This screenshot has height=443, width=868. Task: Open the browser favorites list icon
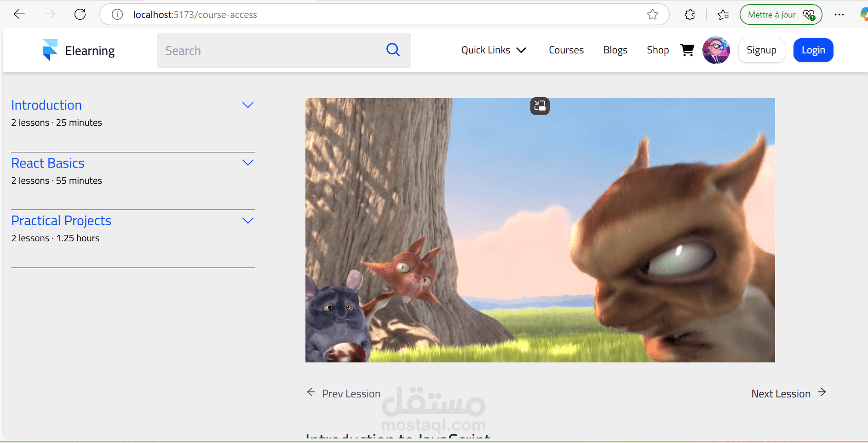(x=723, y=15)
